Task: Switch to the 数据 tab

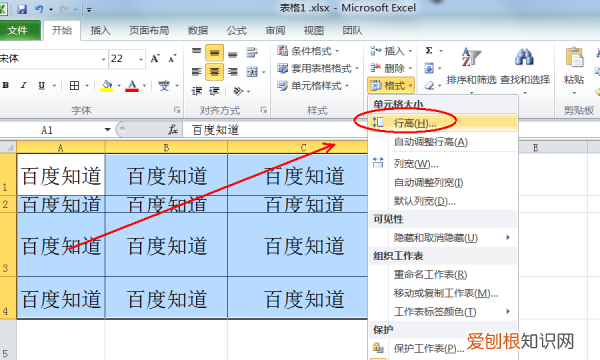Action: [198, 31]
